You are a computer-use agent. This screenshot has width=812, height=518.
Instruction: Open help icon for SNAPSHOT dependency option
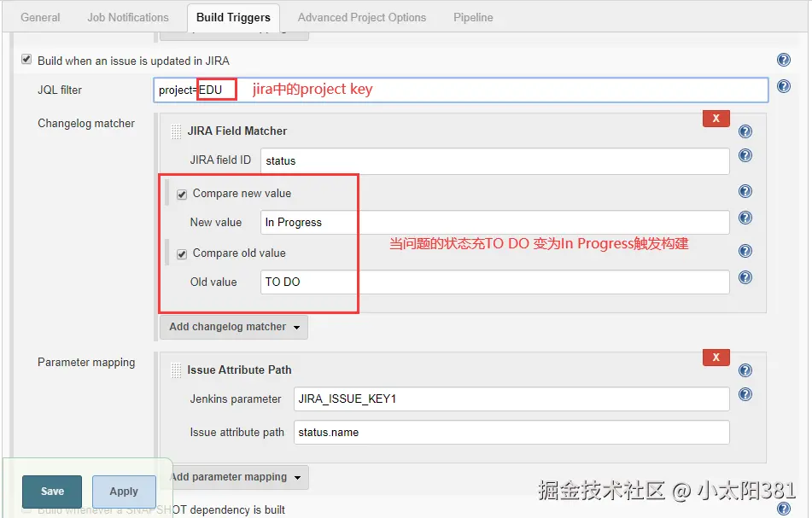784,509
